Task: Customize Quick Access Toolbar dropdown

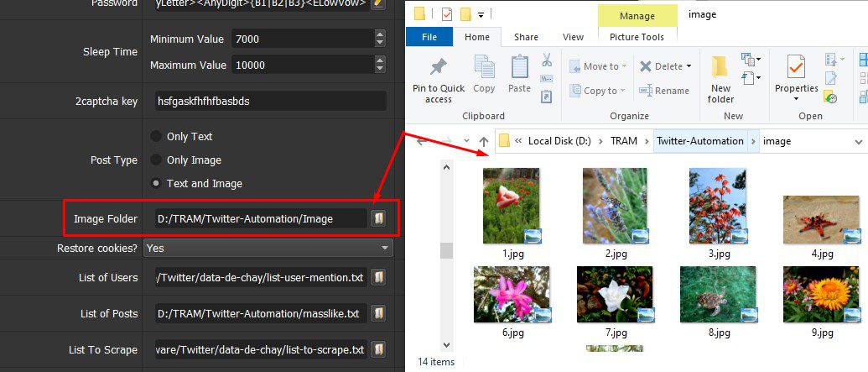Action: click(x=481, y=14)
